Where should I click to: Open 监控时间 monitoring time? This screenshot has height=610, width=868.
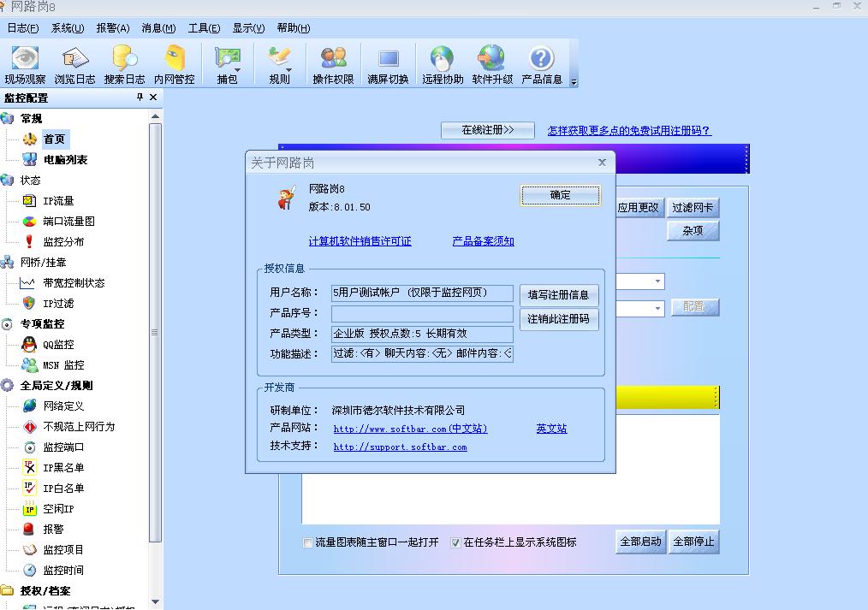click(63, 570)
